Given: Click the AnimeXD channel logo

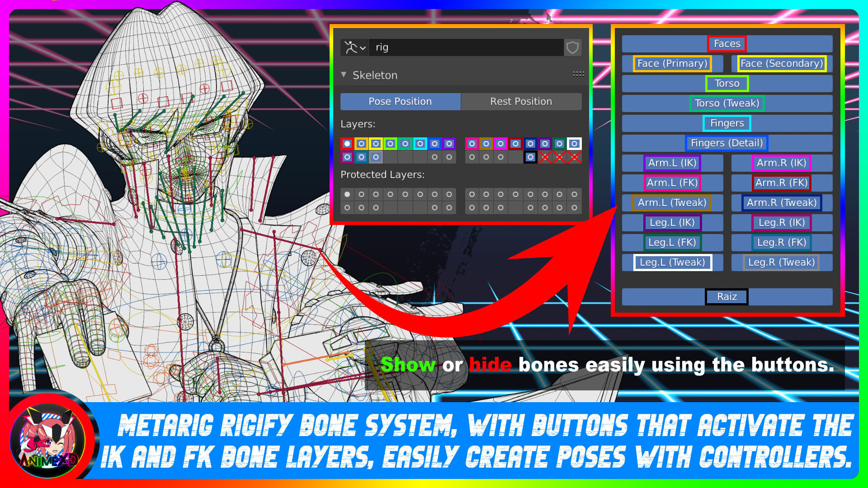Looking at the screenshot, I should (x=47, y=441).
